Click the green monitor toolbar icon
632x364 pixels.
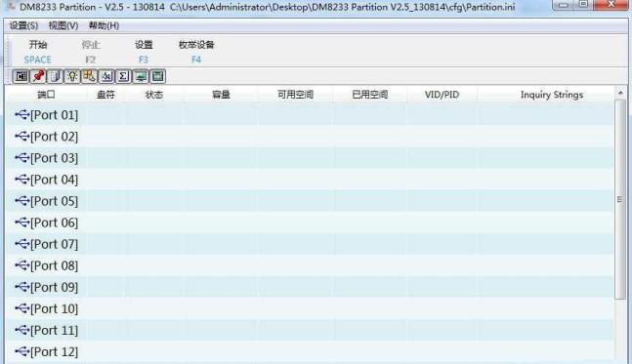[141, 76]
